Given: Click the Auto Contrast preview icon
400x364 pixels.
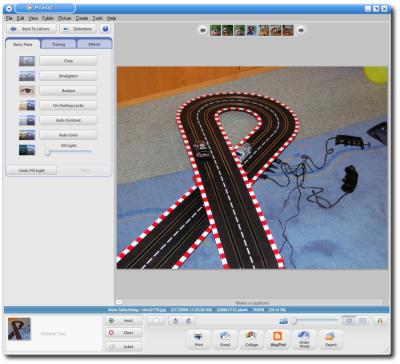Looking at the screenshot, I should click(27, 120).
